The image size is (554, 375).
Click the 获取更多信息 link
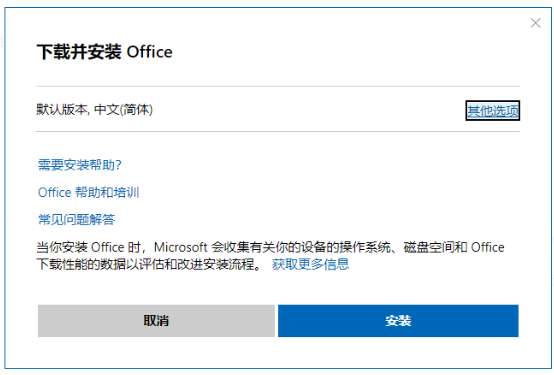(310, 264)
